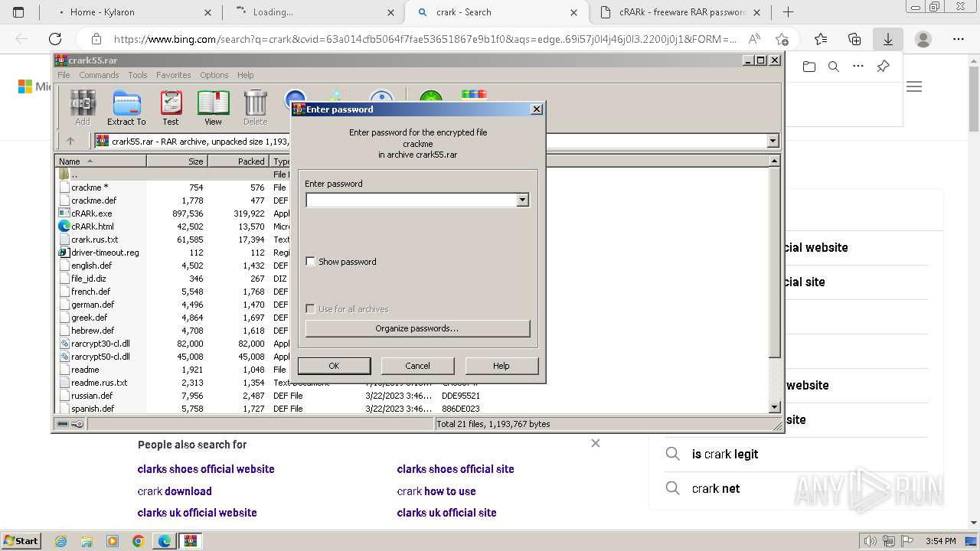Open Edge Favorites list icon
The height and width of the screenshot is (551, 980).
821,39
